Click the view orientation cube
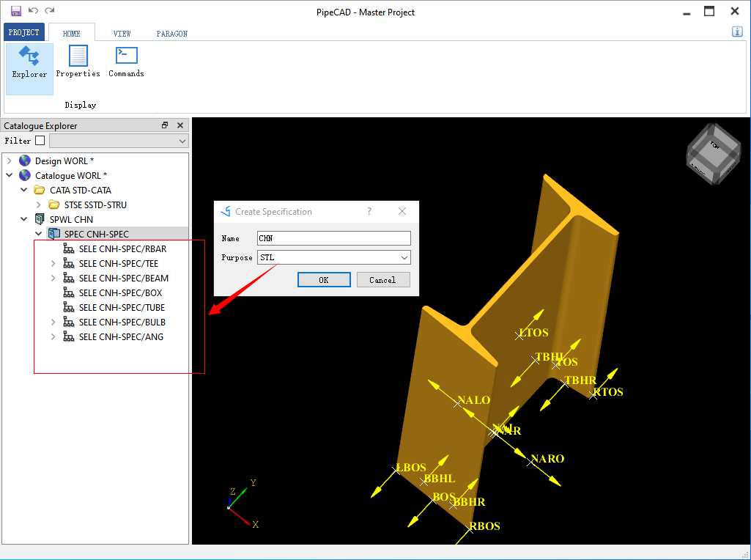Screen dimensions: 751x560 713,154
